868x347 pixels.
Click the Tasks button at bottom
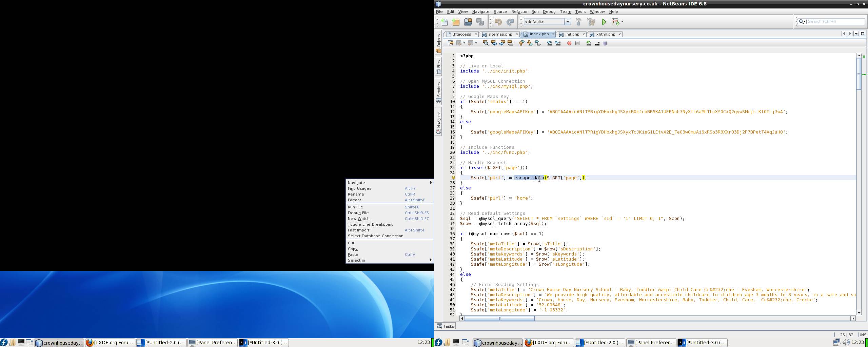pyautogui.click(x=445, y=326)
